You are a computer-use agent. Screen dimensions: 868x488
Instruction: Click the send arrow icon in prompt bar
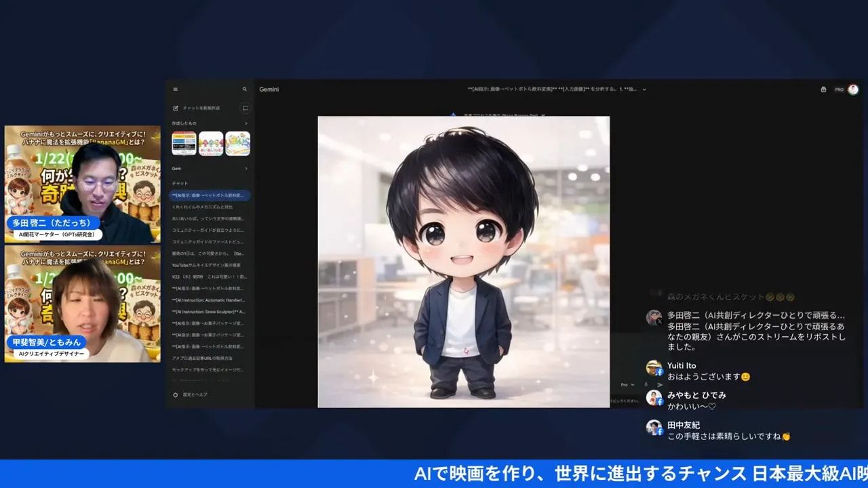click(660, 385)
